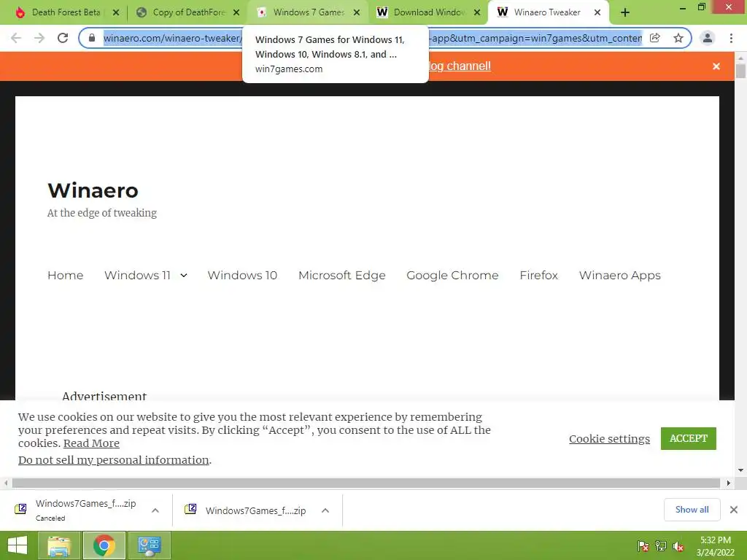Close the Copy of DeathForest tab
The width and height of the screenshot is (747, 560).
click(236, 13)
